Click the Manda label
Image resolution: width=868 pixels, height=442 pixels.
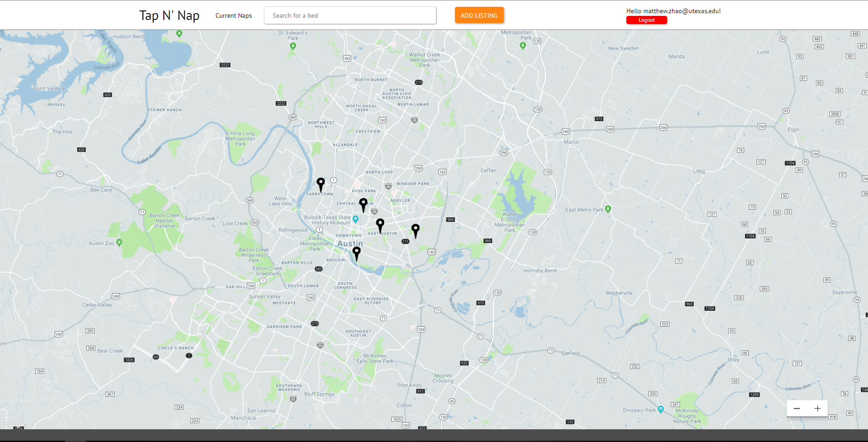pos(677,57)
